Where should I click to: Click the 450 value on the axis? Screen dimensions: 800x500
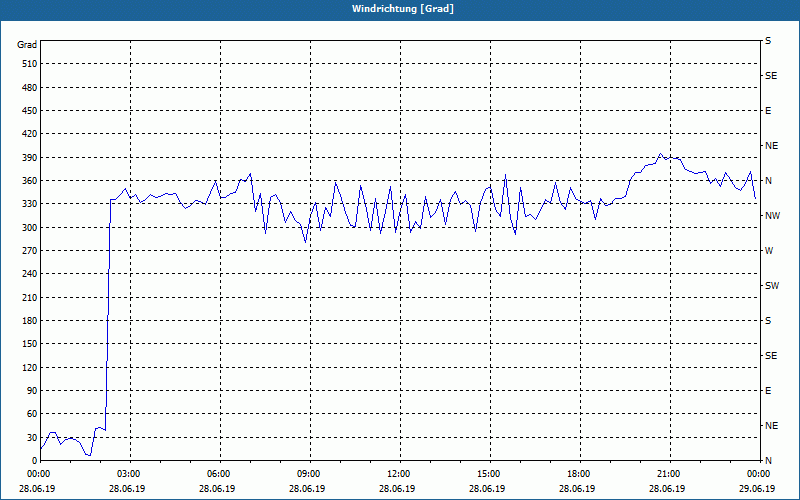(30, 111)
